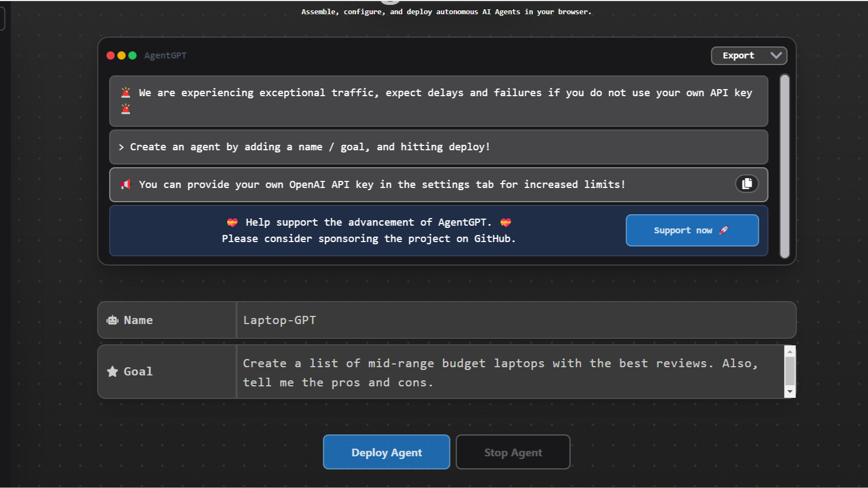Click the arrow prompt before "Create an agent"

coord(121,147)
